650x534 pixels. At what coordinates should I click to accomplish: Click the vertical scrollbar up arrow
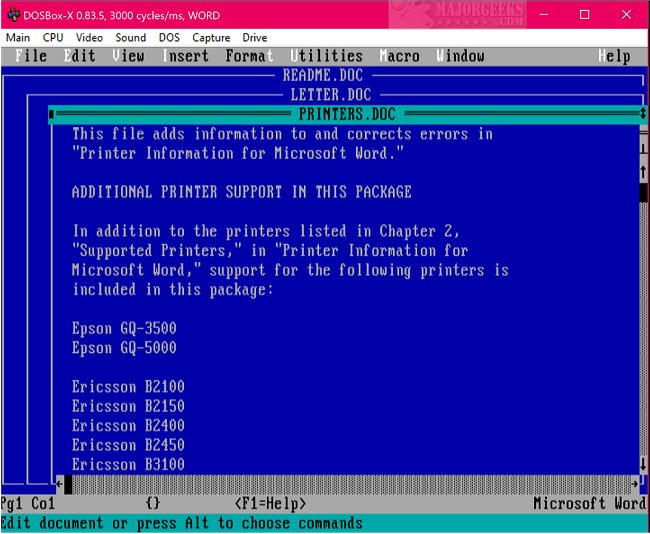(643, 171)
